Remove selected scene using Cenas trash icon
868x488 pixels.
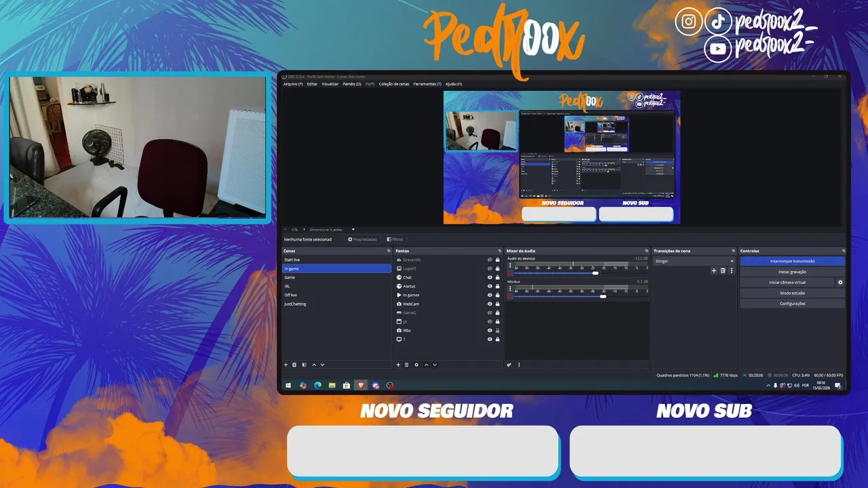coord(294,365)
